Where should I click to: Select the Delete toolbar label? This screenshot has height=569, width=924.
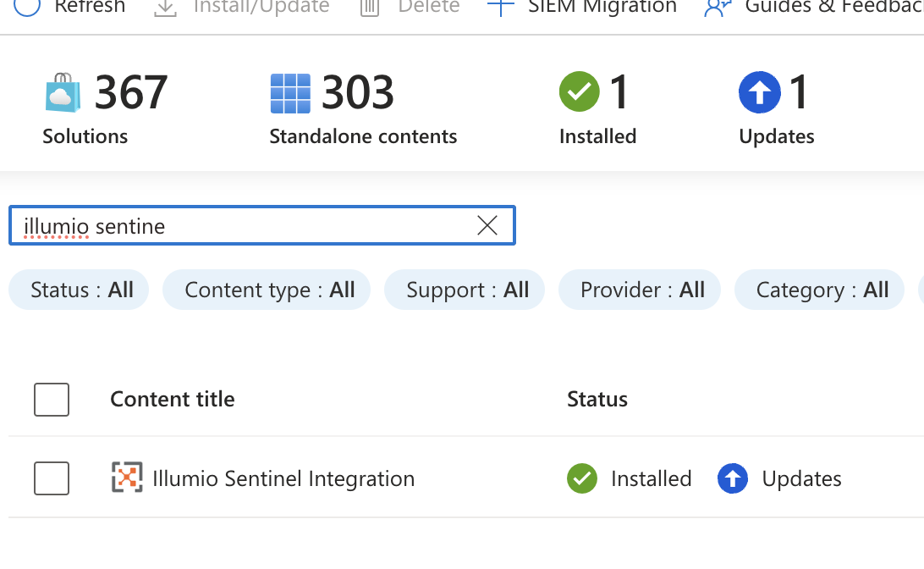428,7
